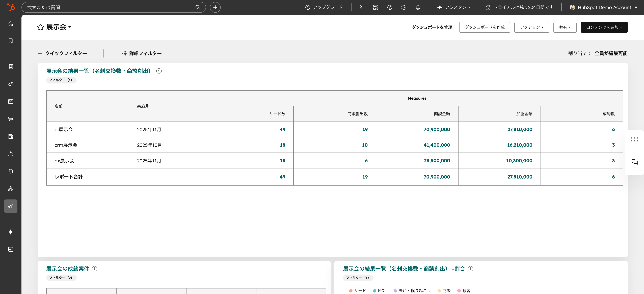Open the アクション dropdown

[x=531, y=27]
